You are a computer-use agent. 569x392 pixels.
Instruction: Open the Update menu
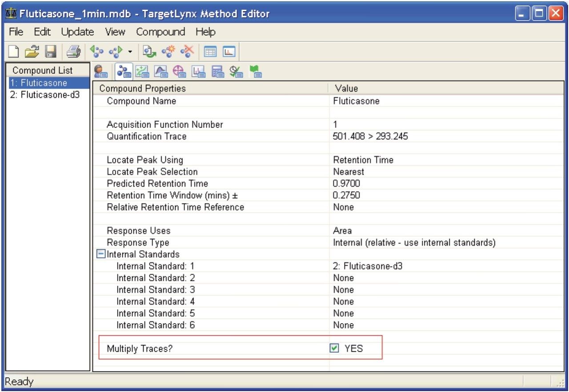pyautogui.click(x=78, y=32)
